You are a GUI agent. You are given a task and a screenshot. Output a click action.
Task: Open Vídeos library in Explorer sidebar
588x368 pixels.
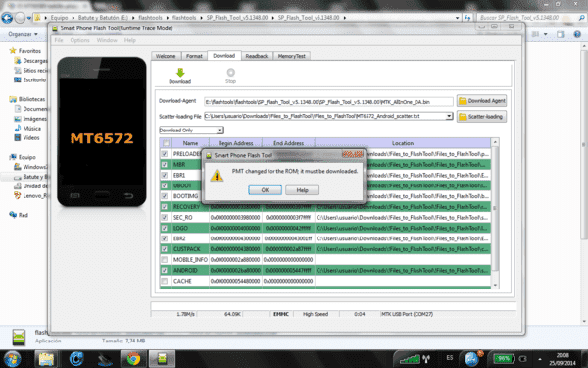(26, 138)
